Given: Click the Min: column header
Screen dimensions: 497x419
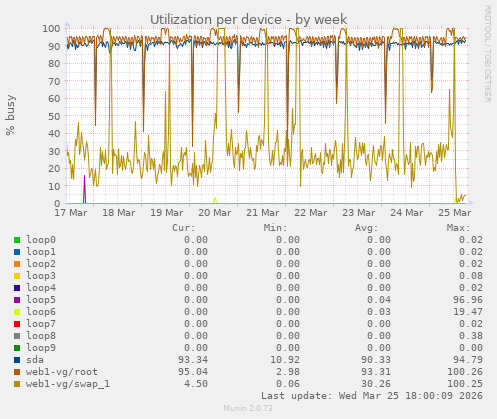Looking at the screenshot, I should (275, 228).
